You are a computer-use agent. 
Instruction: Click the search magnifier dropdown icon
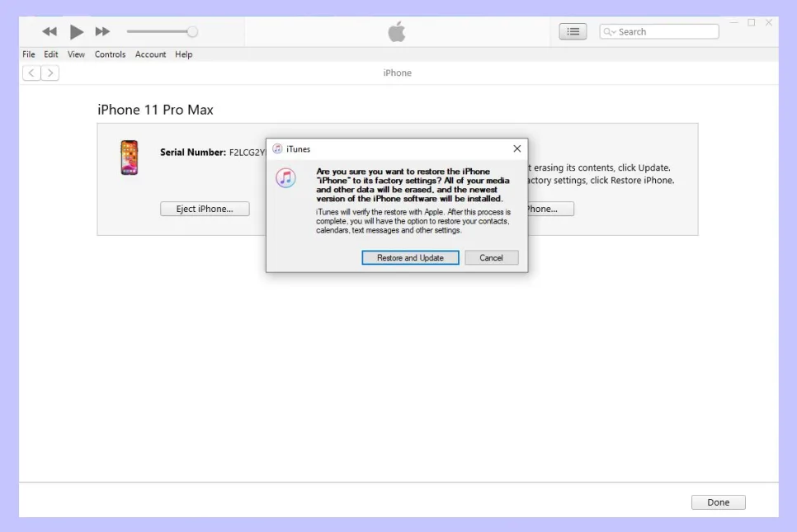[x=610, y=31]
